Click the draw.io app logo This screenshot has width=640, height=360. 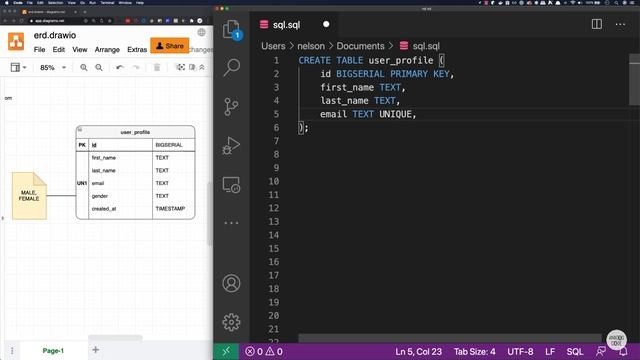pos(16,41)
